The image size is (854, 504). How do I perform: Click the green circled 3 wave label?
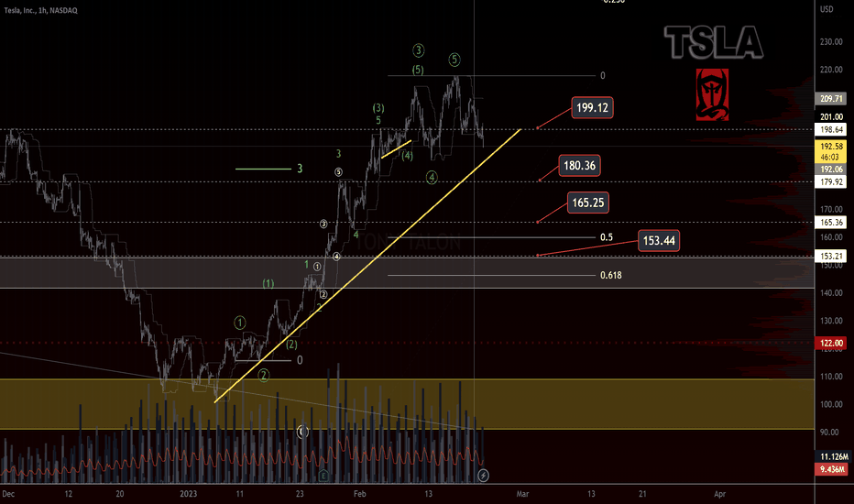click(418, 50)
